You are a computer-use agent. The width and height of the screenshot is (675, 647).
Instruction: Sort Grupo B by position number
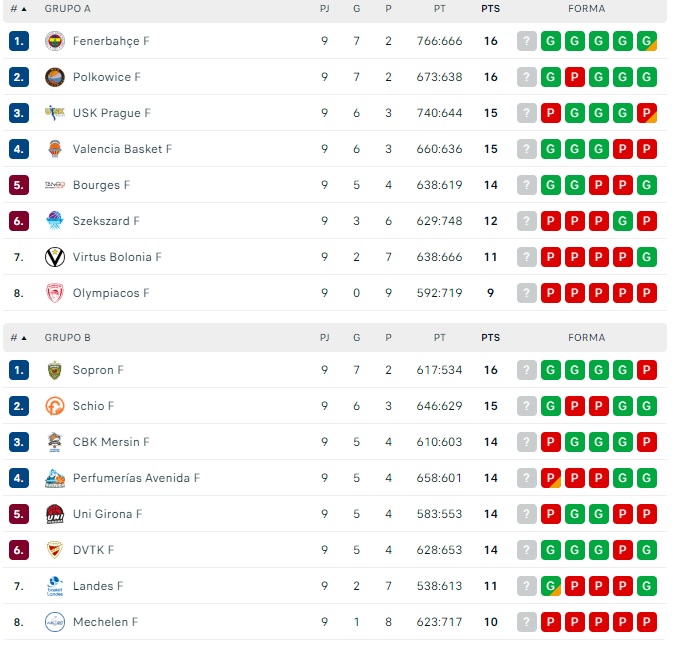(x=18, y=338)
